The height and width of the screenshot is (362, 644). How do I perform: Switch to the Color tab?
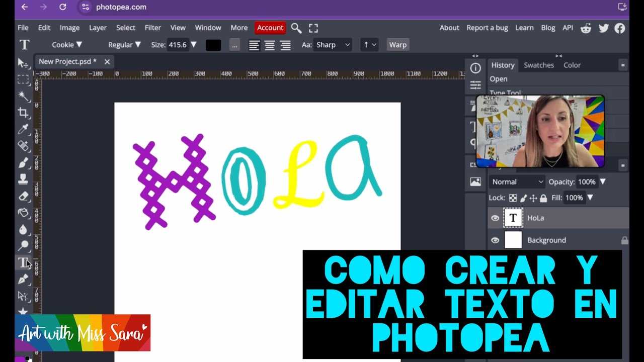(x=572, y=65)
